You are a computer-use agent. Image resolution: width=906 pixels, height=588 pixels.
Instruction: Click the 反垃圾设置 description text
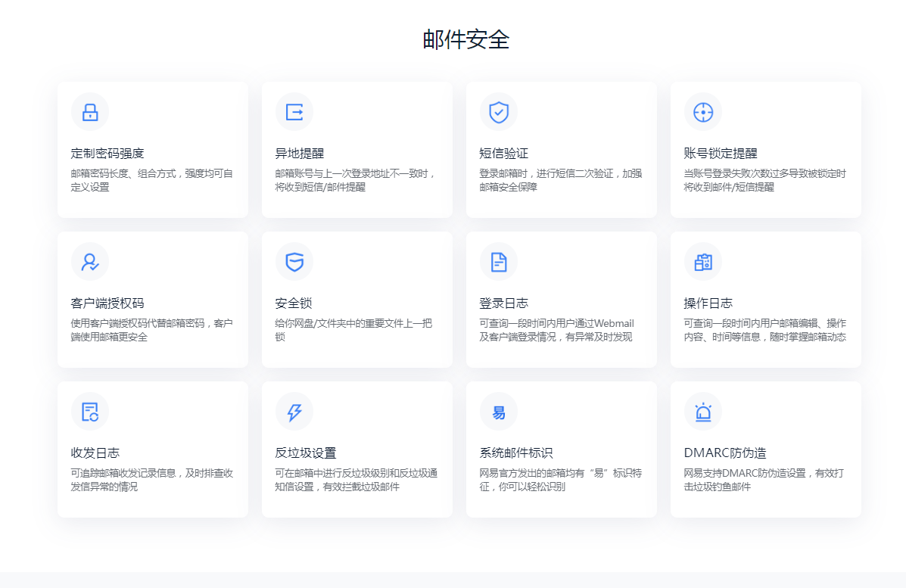(356, 481)
